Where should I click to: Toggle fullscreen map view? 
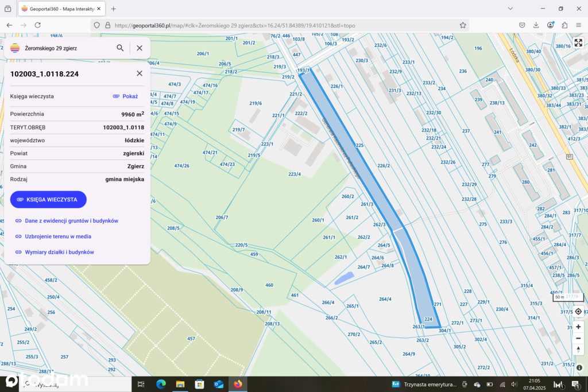(578, 42)
